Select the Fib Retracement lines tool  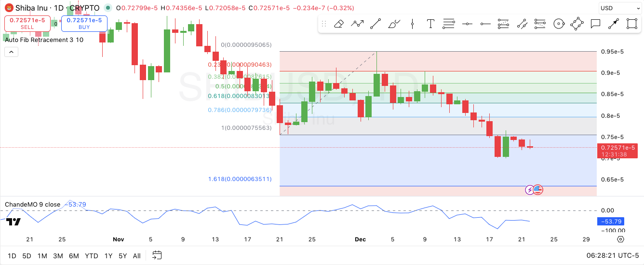[x=449, y=24]
